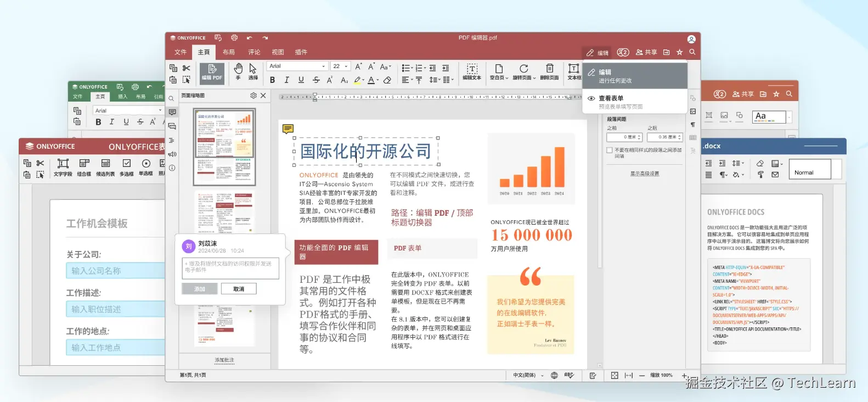
Task: Open font color A tool in PDF toolbar
Action: [x=373, y=80]
